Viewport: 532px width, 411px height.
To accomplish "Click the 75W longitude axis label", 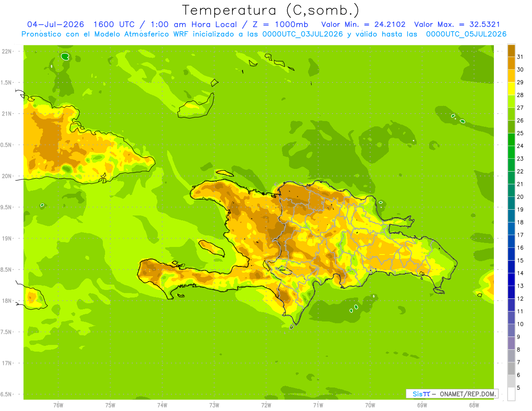I will 110,405.
